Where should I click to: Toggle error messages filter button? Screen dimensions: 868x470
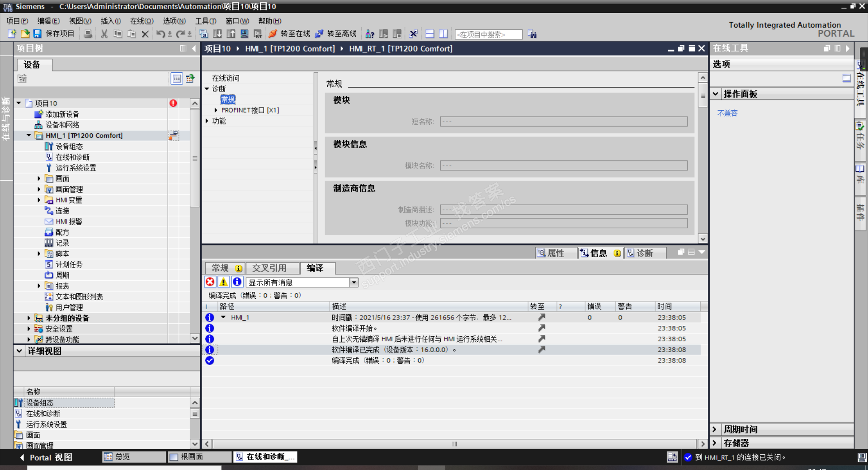210,282
